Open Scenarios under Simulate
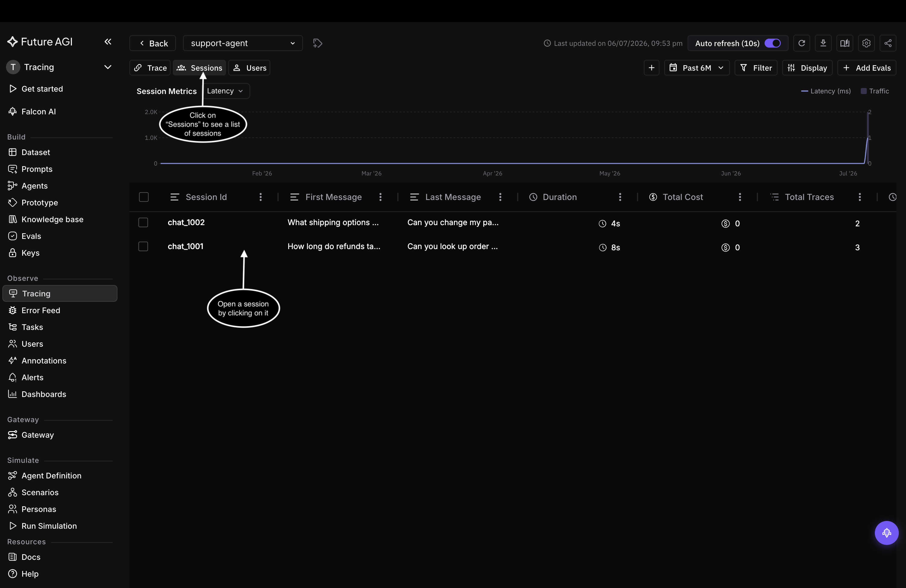 coord(60,492)
